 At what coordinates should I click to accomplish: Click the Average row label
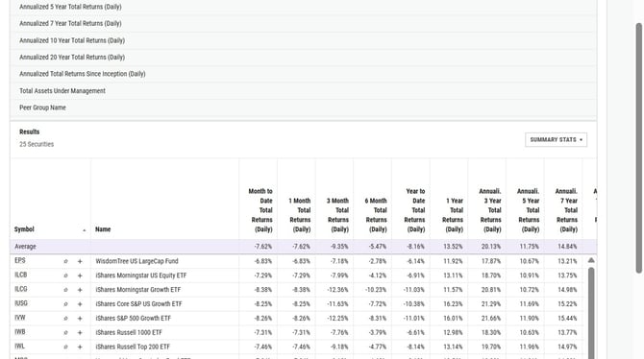point(25,247)
